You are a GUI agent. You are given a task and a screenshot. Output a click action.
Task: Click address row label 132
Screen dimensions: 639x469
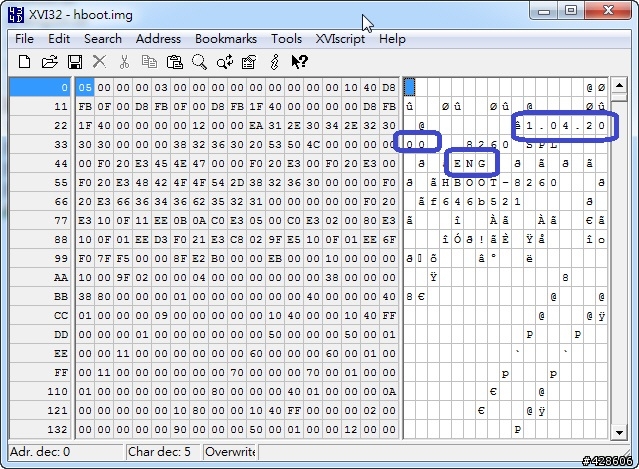coord(40,429)
